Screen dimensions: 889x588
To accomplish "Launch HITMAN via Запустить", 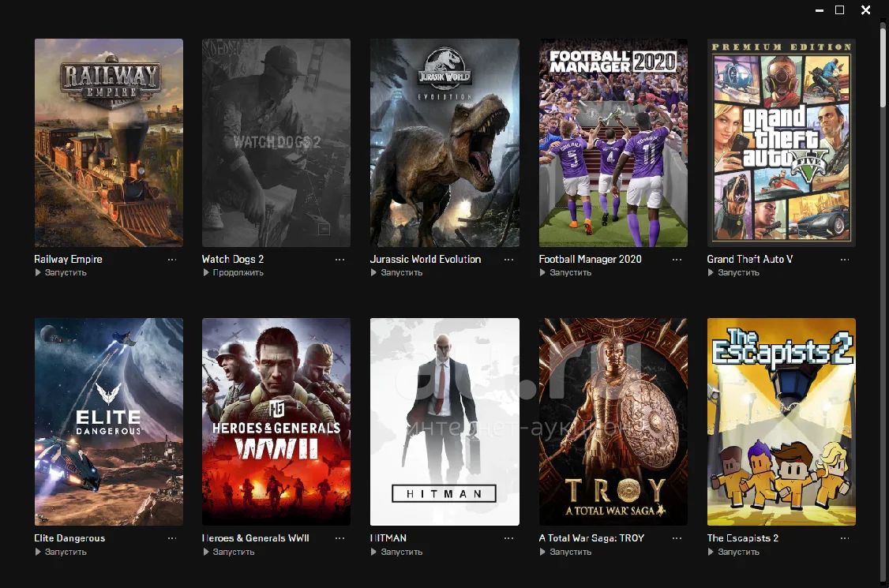I will pyautogui.click(x=397, y=552).
